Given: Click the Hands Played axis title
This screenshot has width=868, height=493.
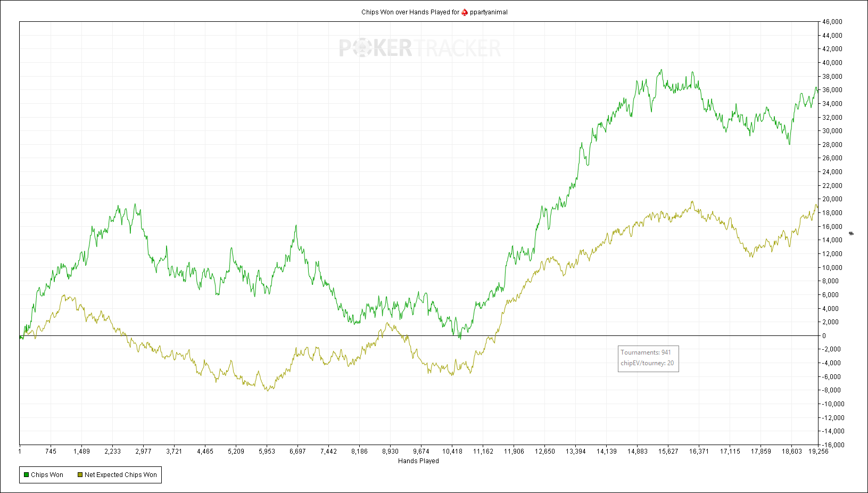Looking at the screenshot, I should (418, 461).
